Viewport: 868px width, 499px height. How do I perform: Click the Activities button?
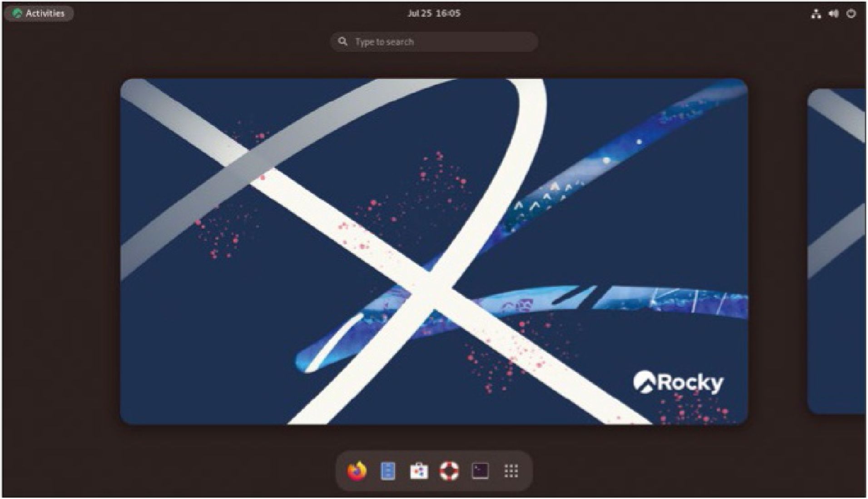click(x=39, y=13)
